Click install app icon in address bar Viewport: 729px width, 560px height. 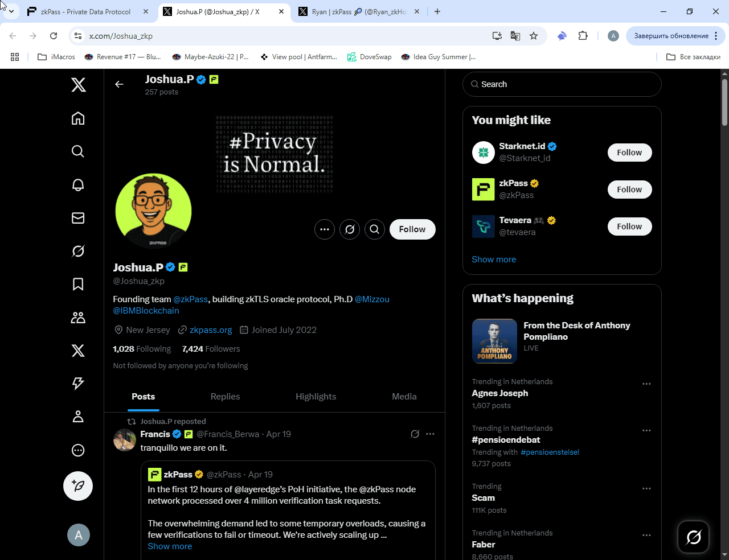[x=497, y=36]
